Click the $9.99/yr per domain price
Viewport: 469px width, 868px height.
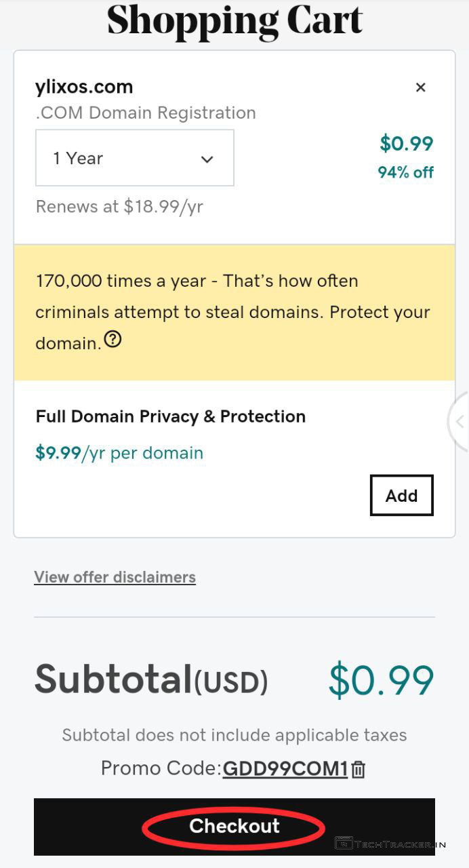[x=119, y=453]
